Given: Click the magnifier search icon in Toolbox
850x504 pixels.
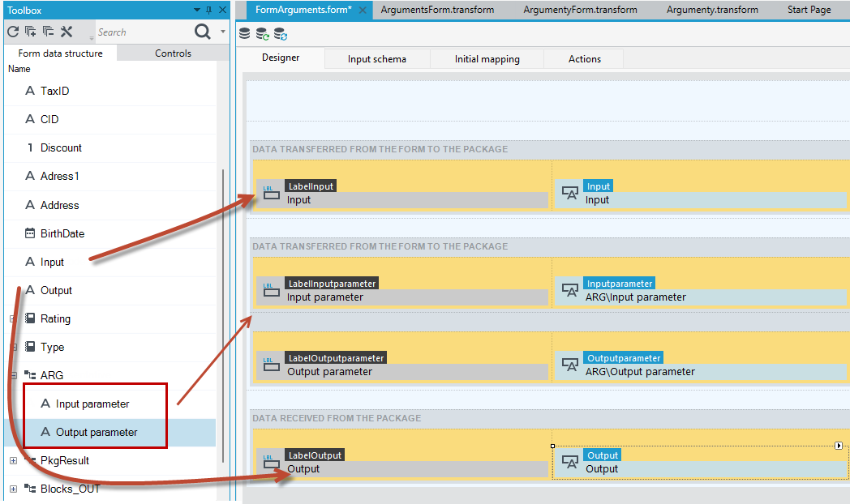Looking at the screenshot, I should (202, 32).
